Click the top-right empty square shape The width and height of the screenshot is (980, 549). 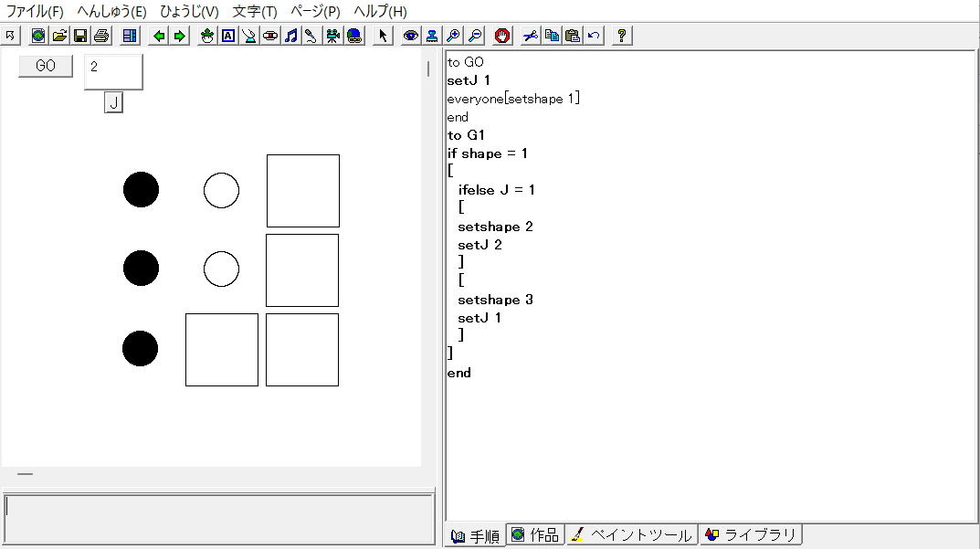303,191
